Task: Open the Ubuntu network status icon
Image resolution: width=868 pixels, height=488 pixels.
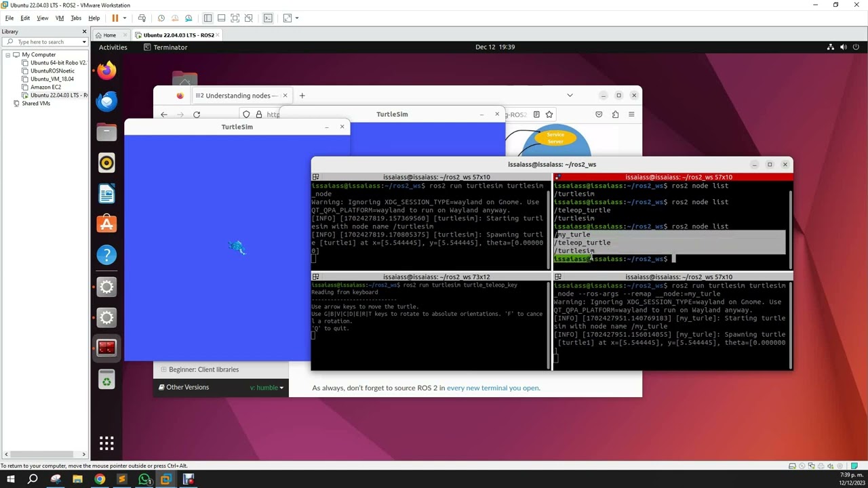Action: coord(831,47)
